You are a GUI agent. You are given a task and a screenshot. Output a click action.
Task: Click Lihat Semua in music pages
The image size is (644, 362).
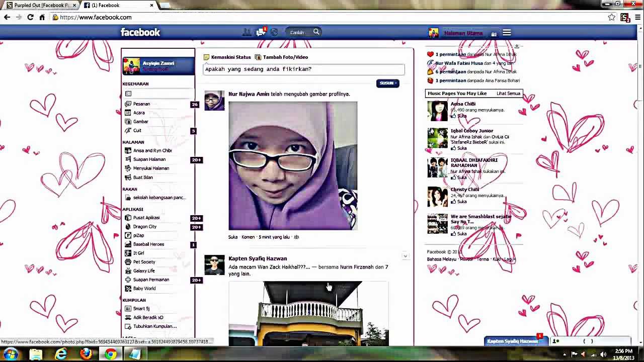click(508, 94)
